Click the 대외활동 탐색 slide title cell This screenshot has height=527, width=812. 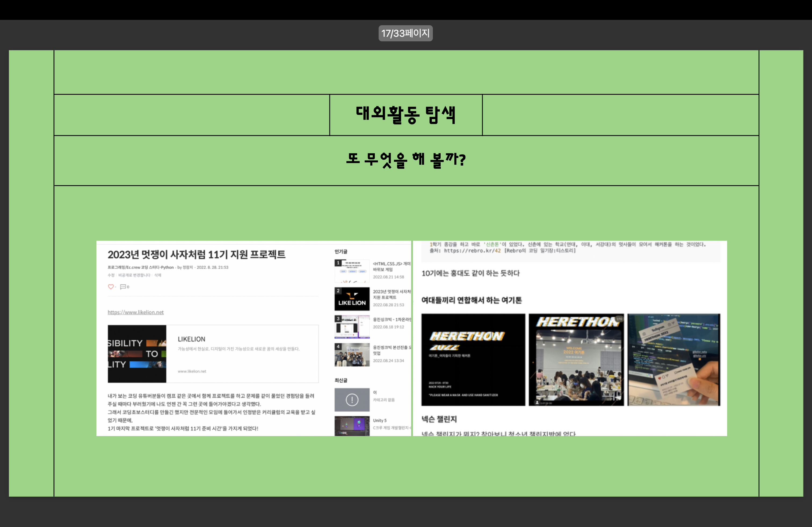(x=406, y=115)
